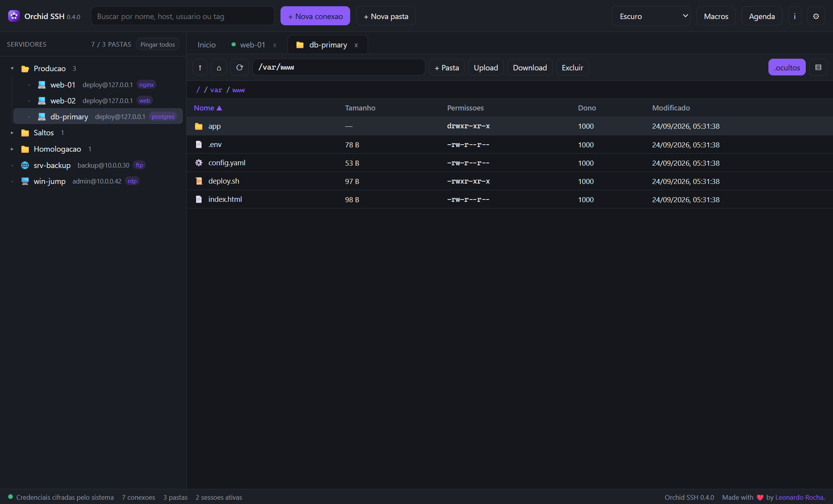Collapse the Producao folder

point(12,68)
